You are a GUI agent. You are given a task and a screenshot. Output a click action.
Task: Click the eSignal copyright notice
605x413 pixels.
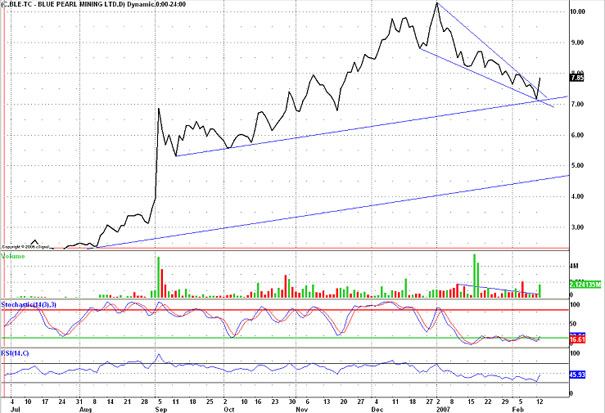coord(25,246)
